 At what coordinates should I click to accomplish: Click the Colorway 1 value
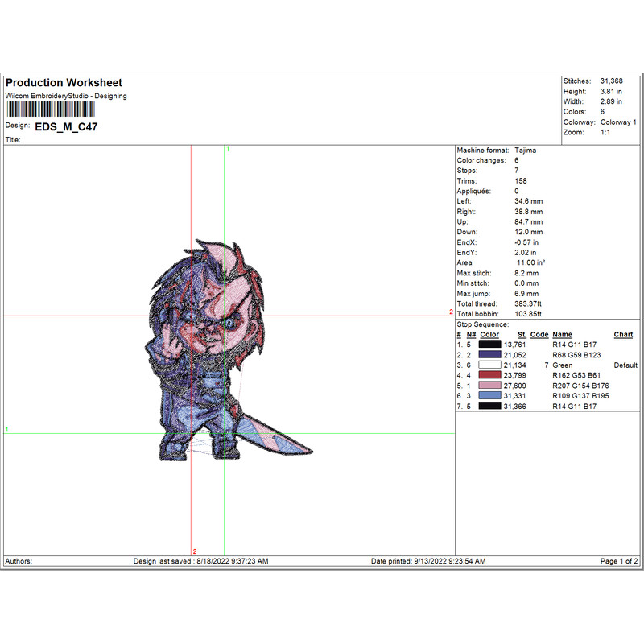618,122
